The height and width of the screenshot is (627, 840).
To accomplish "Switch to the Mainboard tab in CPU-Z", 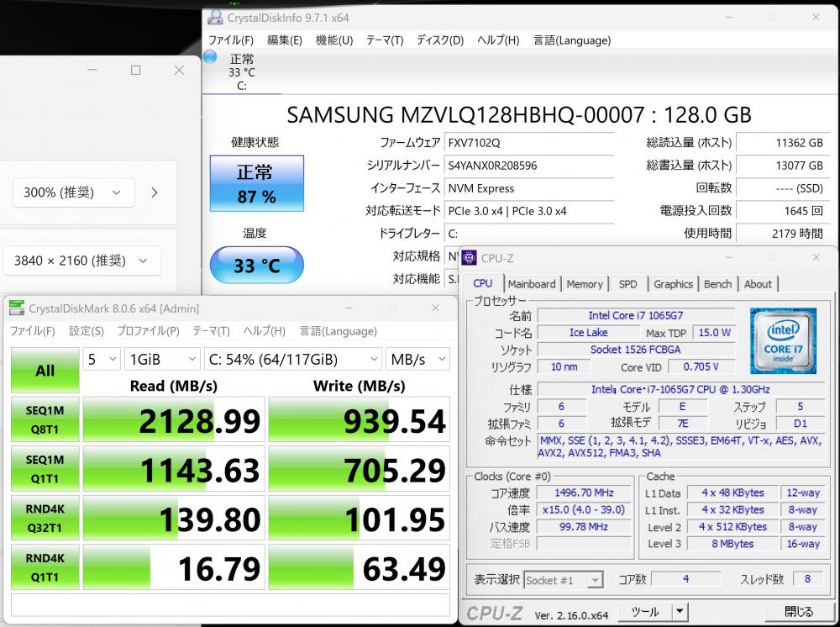I will click(532, 284).
